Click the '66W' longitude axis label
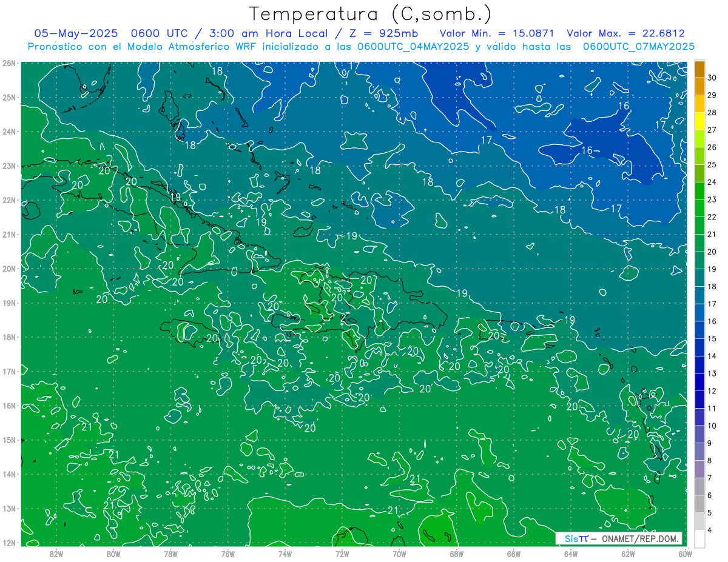 click(x=513, y=554)
